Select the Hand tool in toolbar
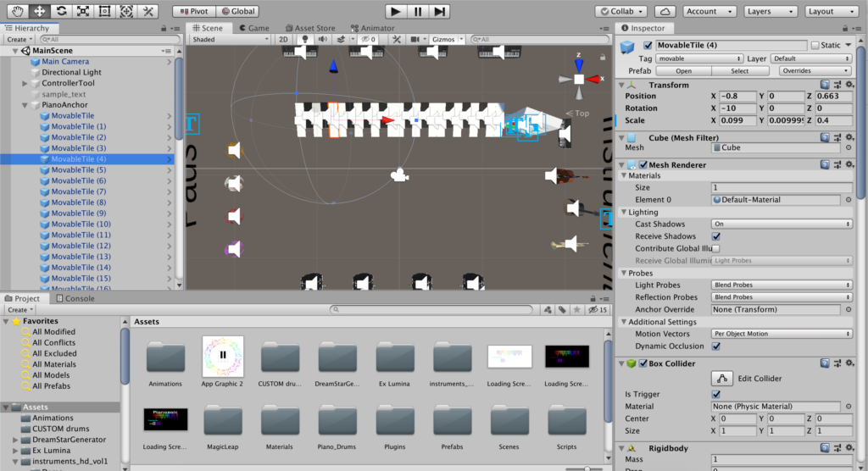 point(18,11)
